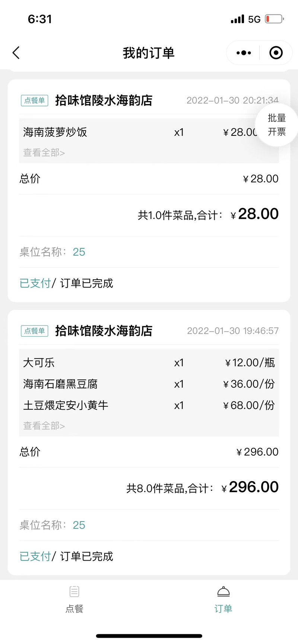Open 拾味馆陵水海韵店 from first order

pos(104,100)
